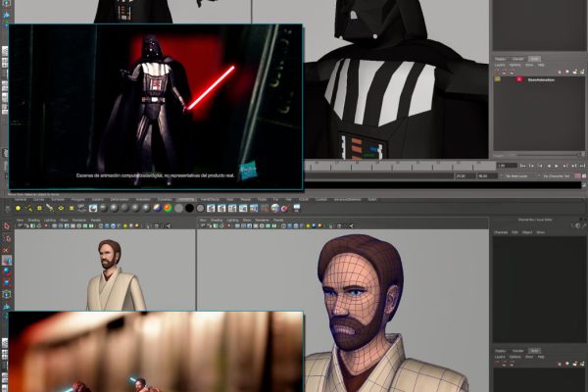The width and height of the screenshot is (588, 392).
Task: Play the animation backwards
Action: click(x=548, y=166)
